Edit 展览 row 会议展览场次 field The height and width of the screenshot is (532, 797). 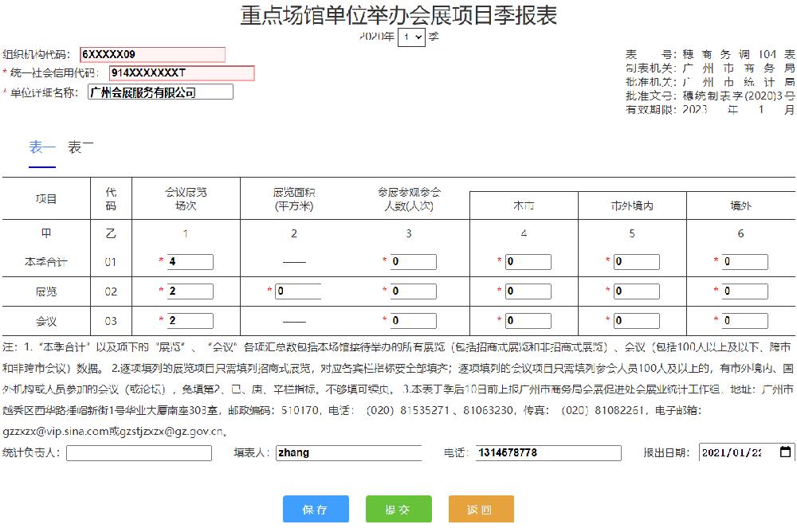pyautogui.click(x=190, y=291)
